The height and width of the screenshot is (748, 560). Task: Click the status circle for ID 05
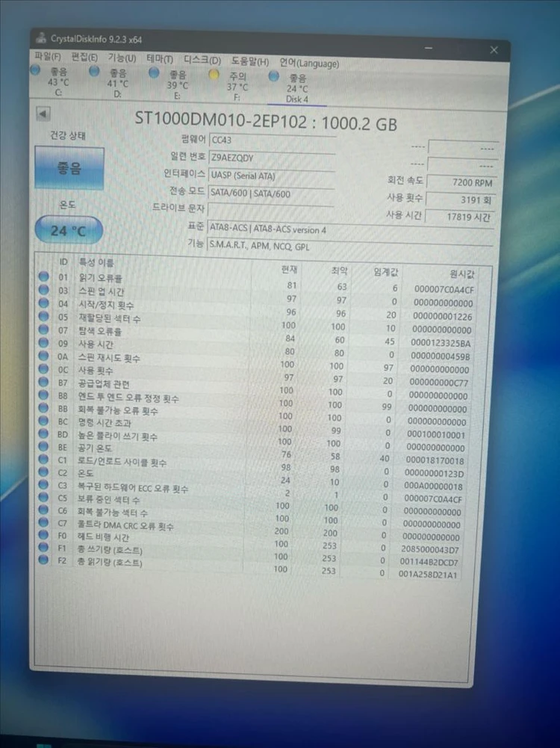click(43, 316)
